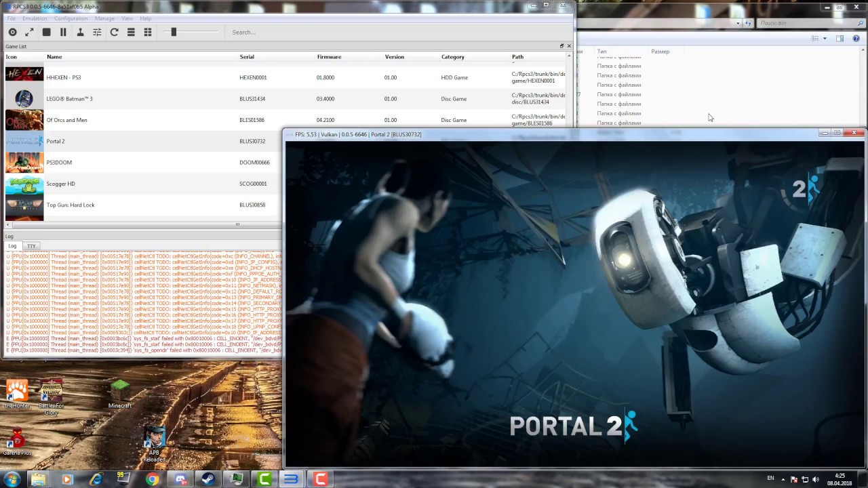Open the File menu
Image resolution: width=868 pixels, height=488 pixels.
[11, 18]
